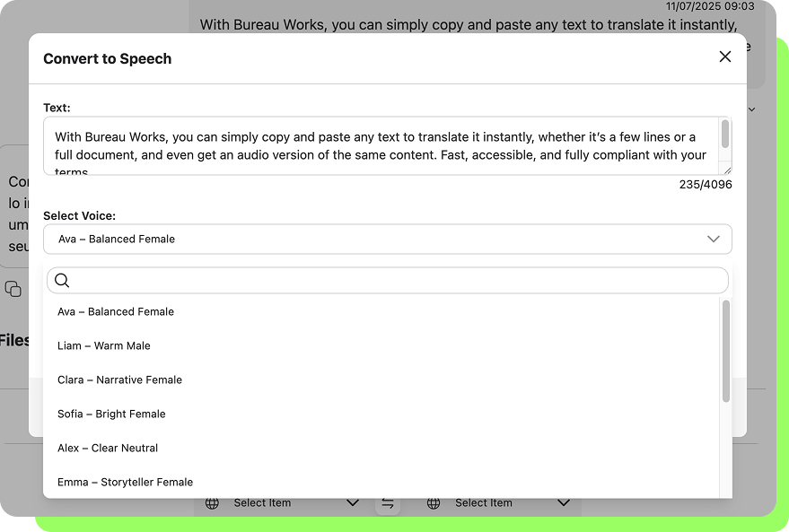Click inside the Text editing area

coord(386,145)
